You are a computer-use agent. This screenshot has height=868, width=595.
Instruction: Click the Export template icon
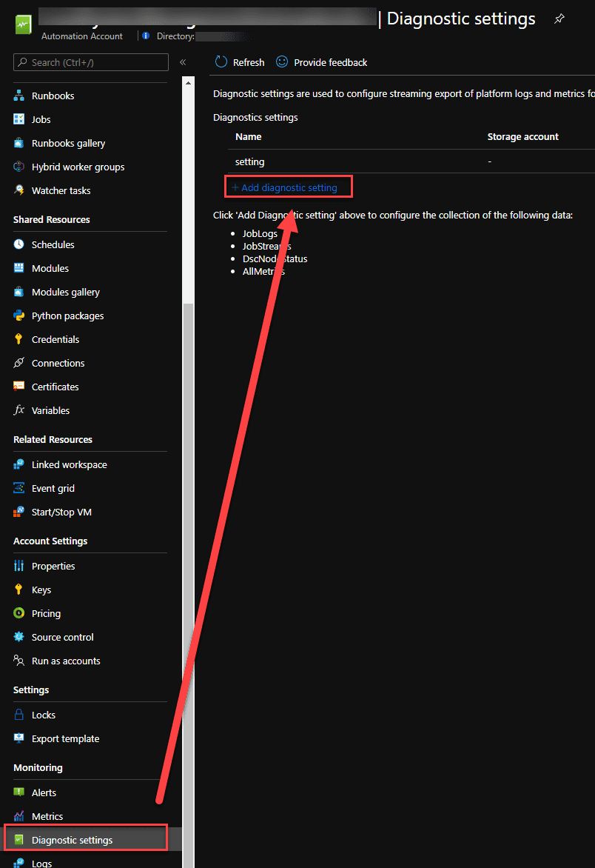[x=19, y=738]
